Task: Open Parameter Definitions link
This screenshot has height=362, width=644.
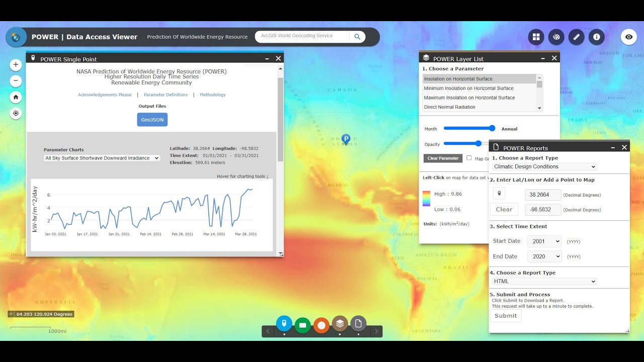Action: pos(166,95)
